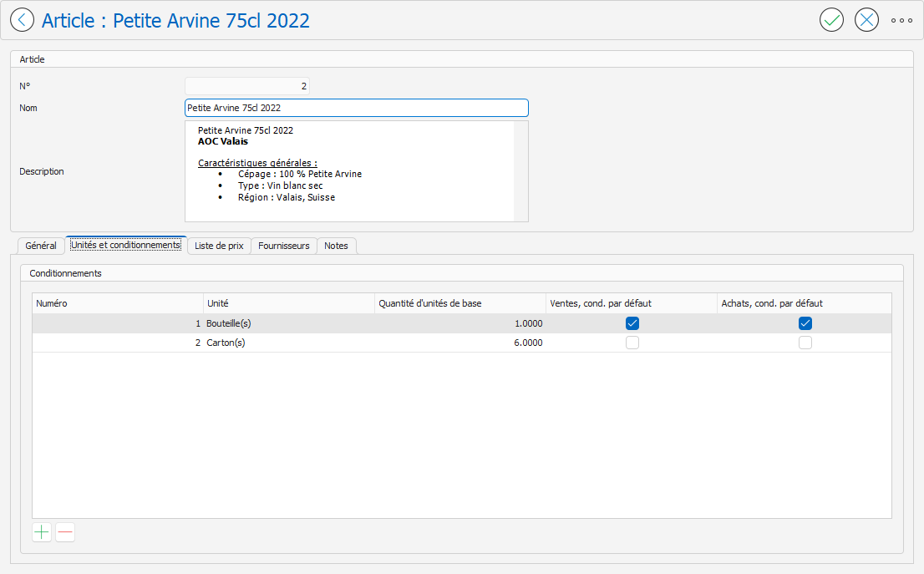Open the Notes tab
Viewport: 924px width, 574px height.
(336, 246)
